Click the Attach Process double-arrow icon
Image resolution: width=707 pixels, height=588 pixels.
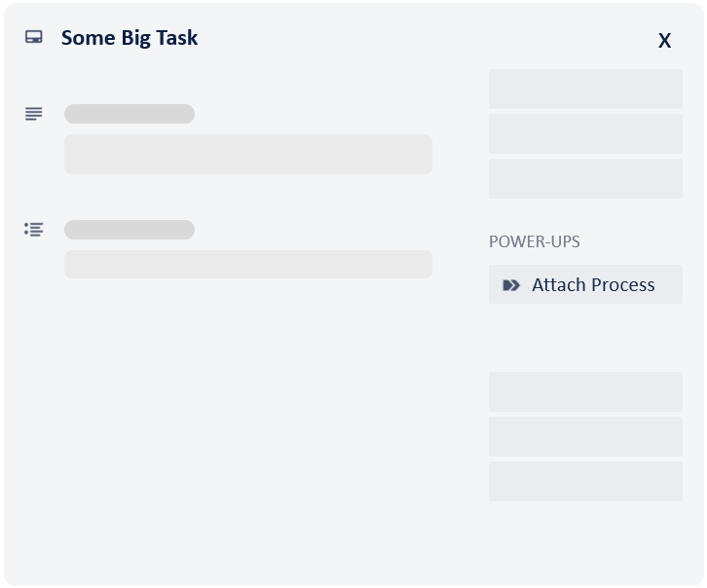pyautogui.click(x=511, y=285)
